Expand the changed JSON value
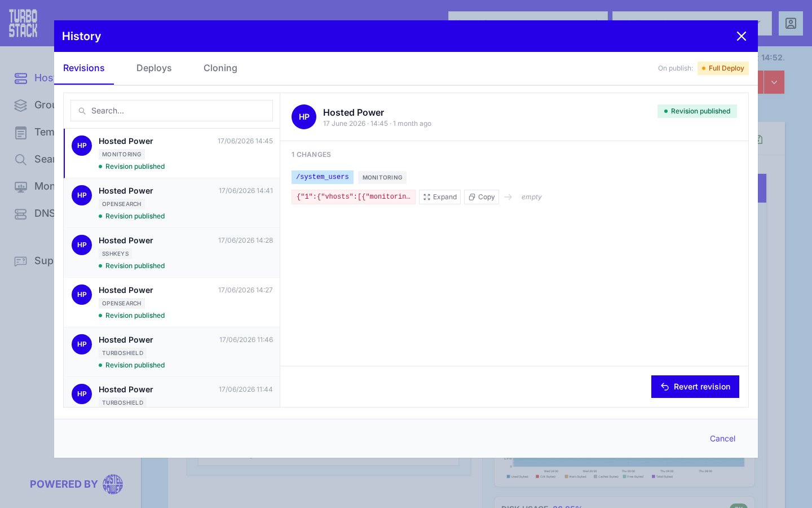This screenshot has height=508, width=812. point(440,197)
